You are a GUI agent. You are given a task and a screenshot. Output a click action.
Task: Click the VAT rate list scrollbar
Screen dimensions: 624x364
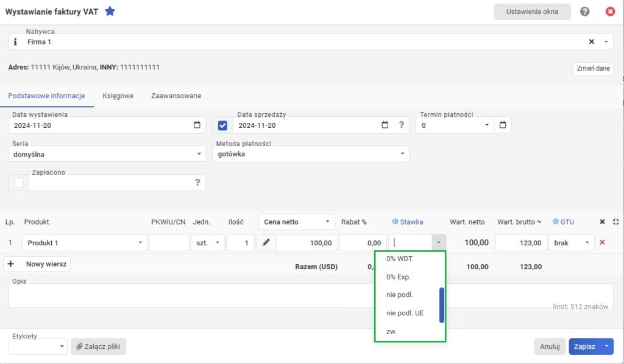442,305
